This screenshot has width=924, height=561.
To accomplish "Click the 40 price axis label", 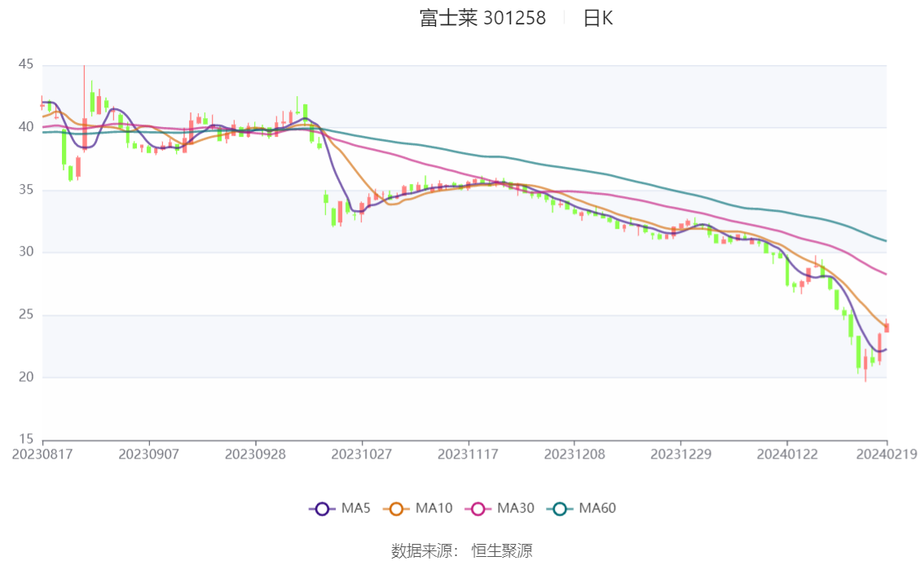I will tap(26, 126).
